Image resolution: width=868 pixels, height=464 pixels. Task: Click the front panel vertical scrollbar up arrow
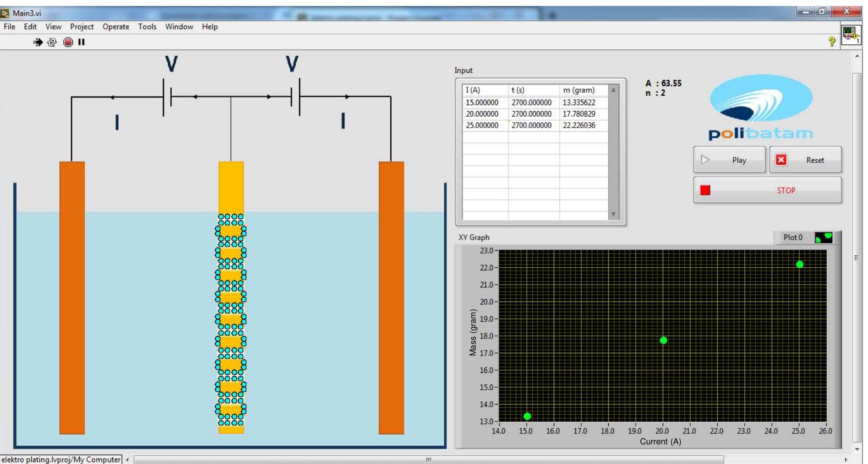857,56
